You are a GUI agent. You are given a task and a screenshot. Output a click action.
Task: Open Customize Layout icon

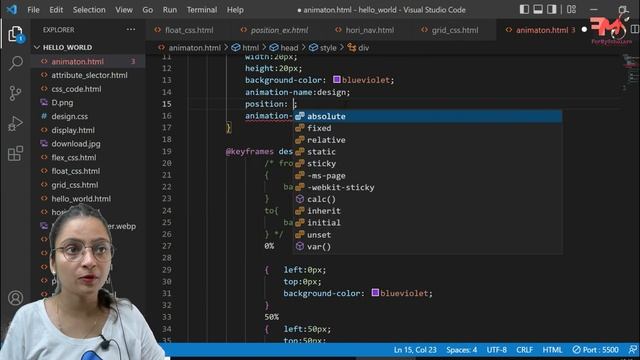click(571, 9)
